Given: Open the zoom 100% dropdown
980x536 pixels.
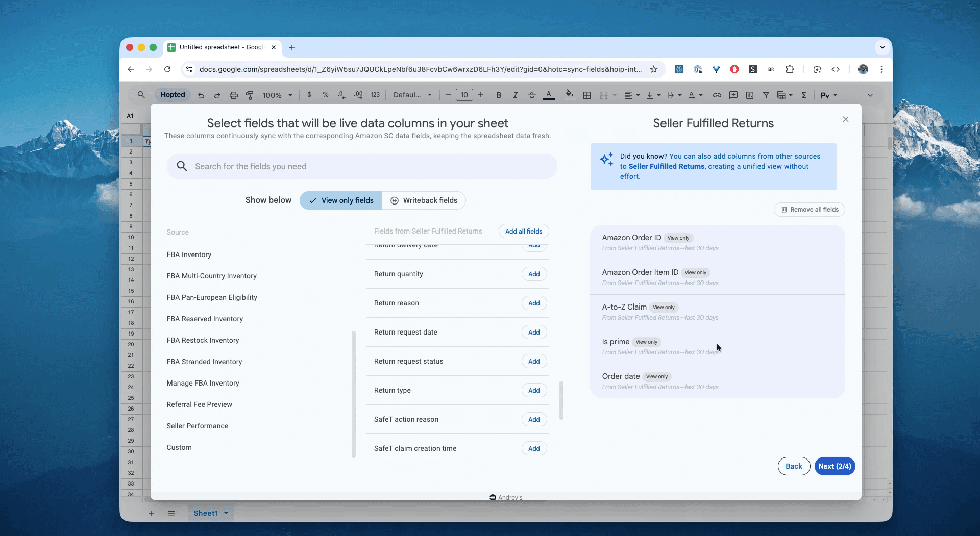Looking at the screenshot, I should click(278, 95).
